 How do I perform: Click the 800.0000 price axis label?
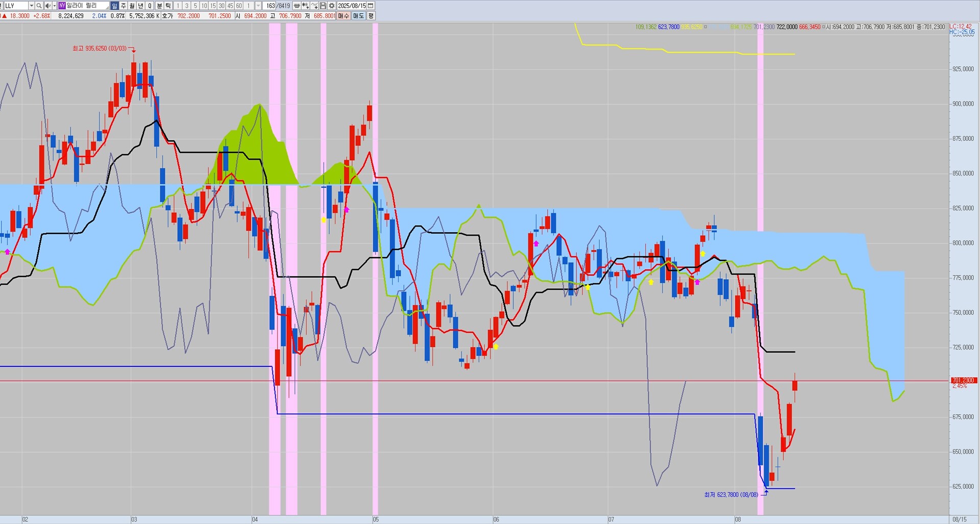[963, 243]
